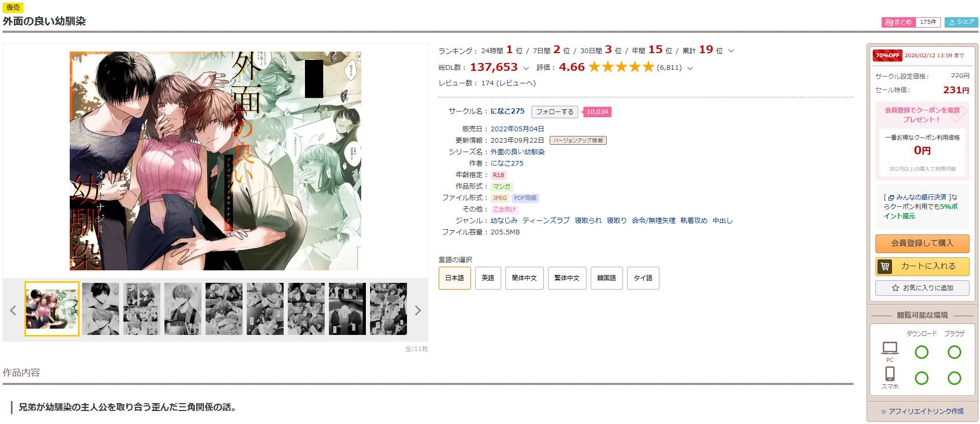Select the 繁体中文 language option
The width and height of the screenshot is (980, 424).
click(x=567, y=278)
